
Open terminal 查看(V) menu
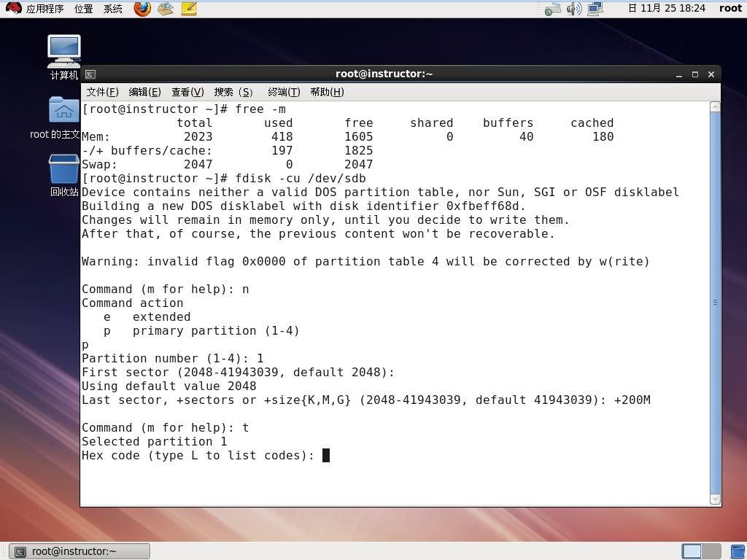pyautogui.click(x=187, y=92)
